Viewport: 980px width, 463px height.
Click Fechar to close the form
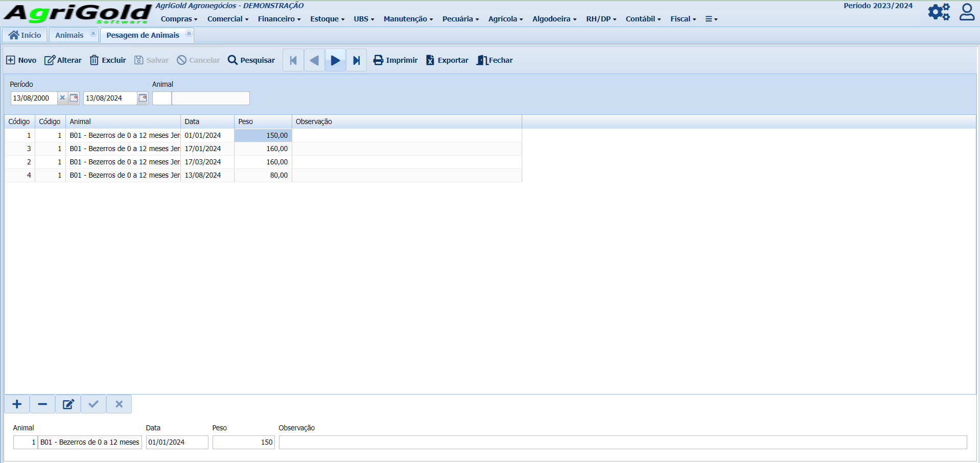pyautogui.click(x=495, y=60)
